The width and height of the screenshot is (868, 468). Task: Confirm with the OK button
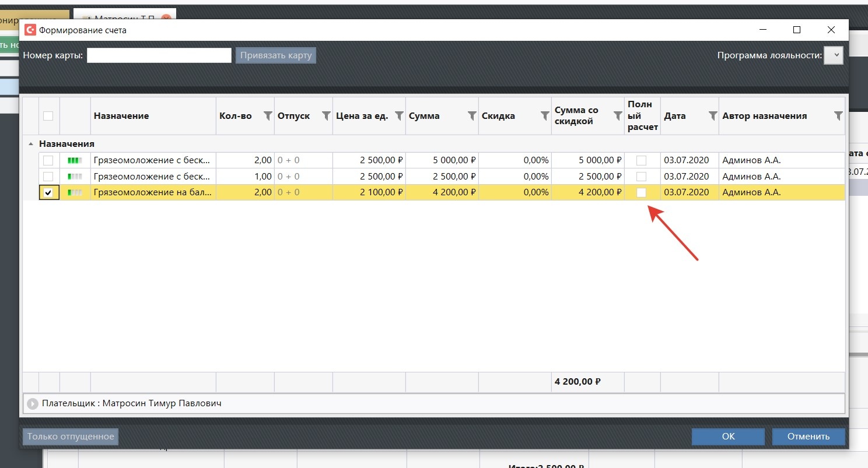728,437
